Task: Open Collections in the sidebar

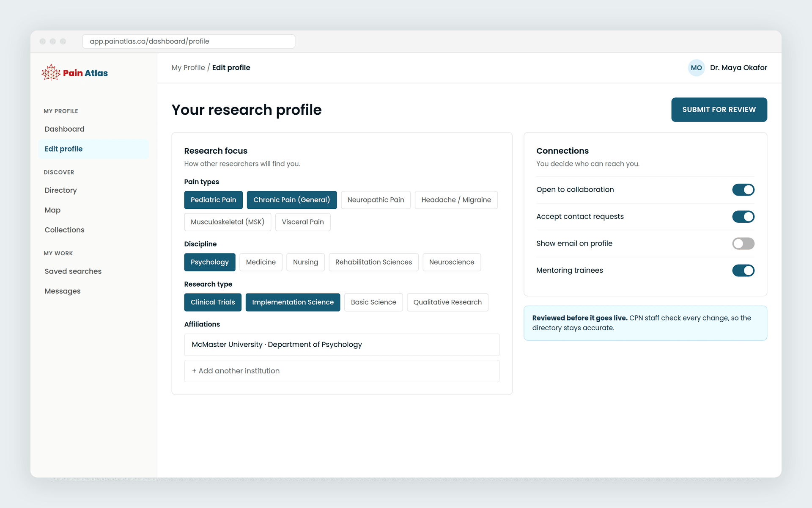Action: 93,230
